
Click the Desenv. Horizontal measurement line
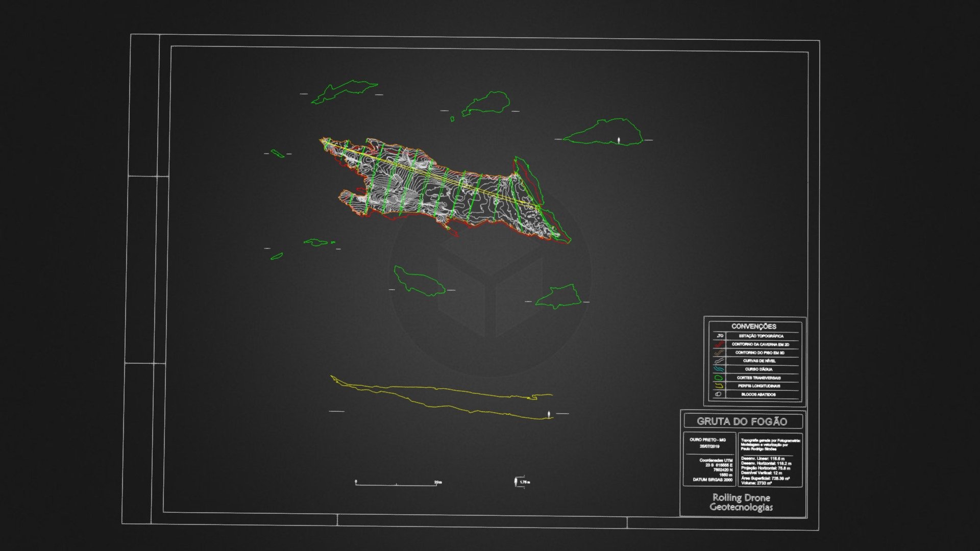tap(766, 463)
